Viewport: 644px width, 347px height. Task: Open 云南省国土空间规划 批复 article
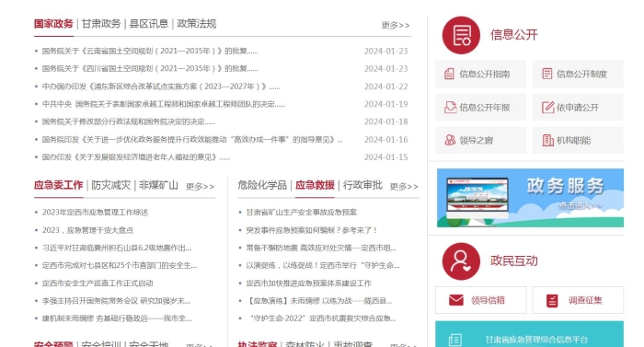click(x=150, y=51)
